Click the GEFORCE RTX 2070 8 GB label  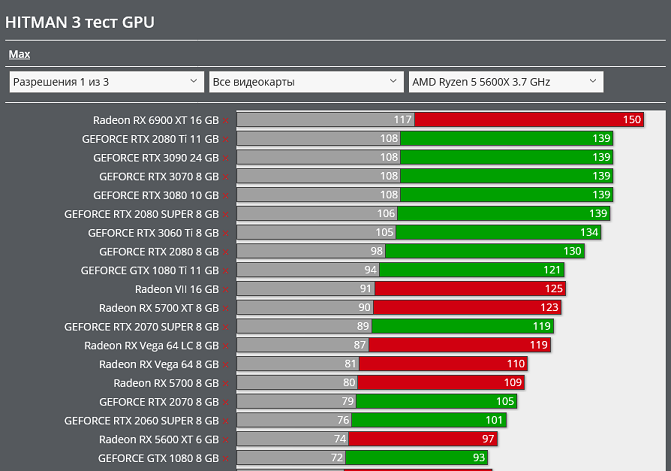pyautogui.click(x=159, y=402)
